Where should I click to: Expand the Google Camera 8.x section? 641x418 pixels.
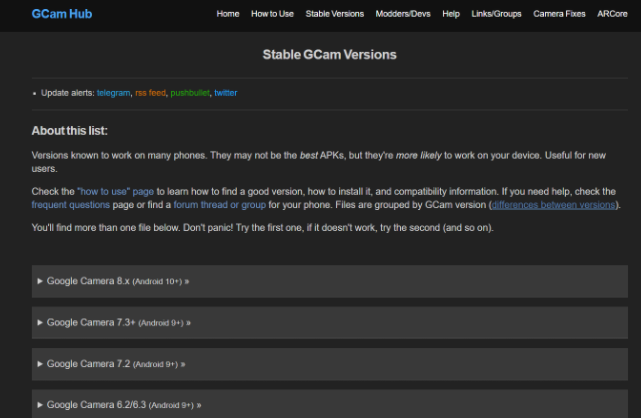click(x=113, y=281)
